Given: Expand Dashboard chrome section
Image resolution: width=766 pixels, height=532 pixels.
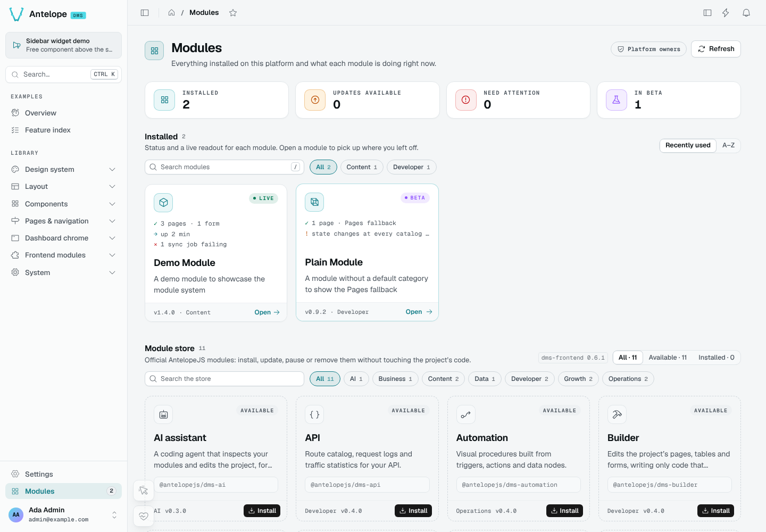Looking at the screenshot, I should tap(63, 238).
